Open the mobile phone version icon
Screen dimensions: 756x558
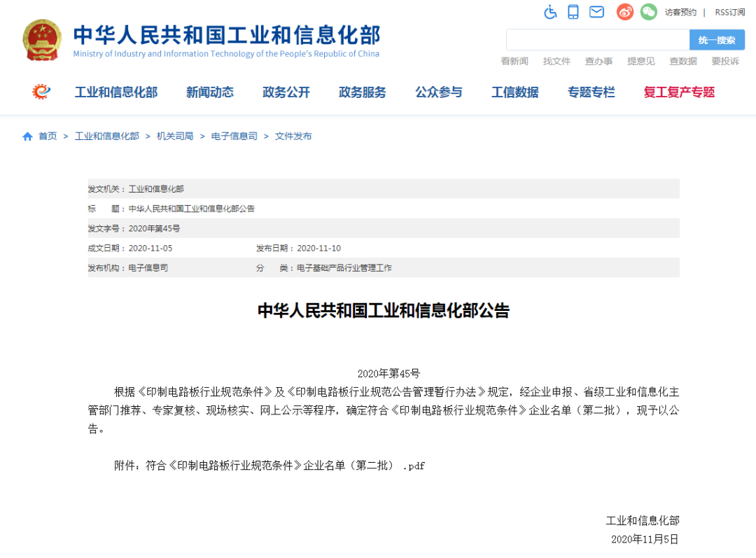573,12
